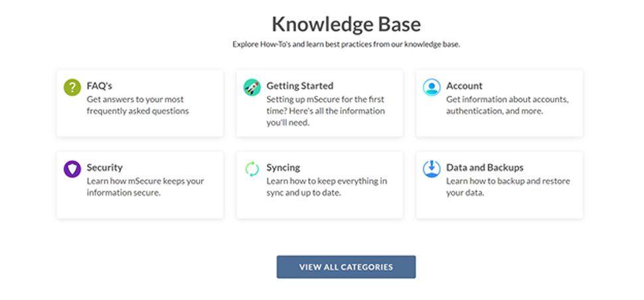Open the Getting Started category title
The width and height of the screenshot is (644, 300).
pos(299,86)
